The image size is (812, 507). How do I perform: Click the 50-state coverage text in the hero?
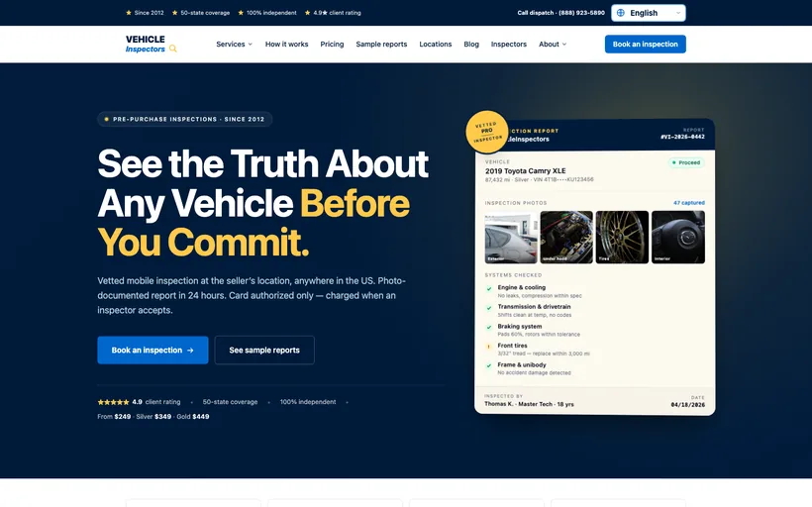230,402
